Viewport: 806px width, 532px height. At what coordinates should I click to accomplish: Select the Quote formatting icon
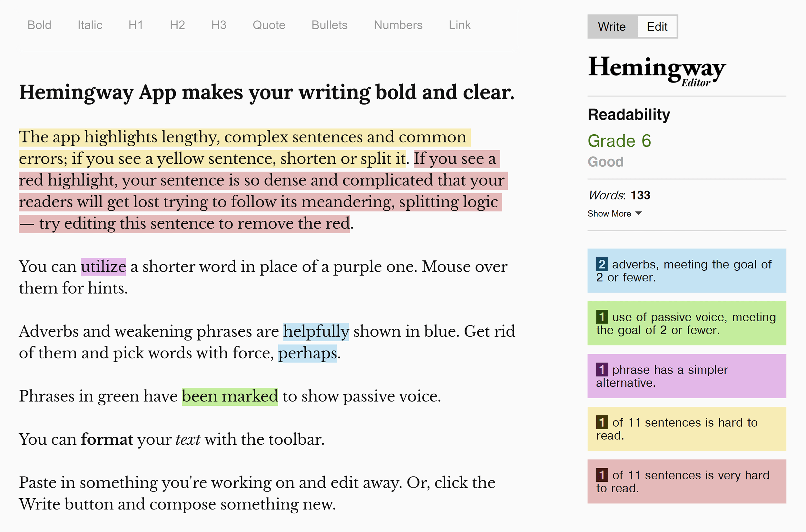point(269,25)
